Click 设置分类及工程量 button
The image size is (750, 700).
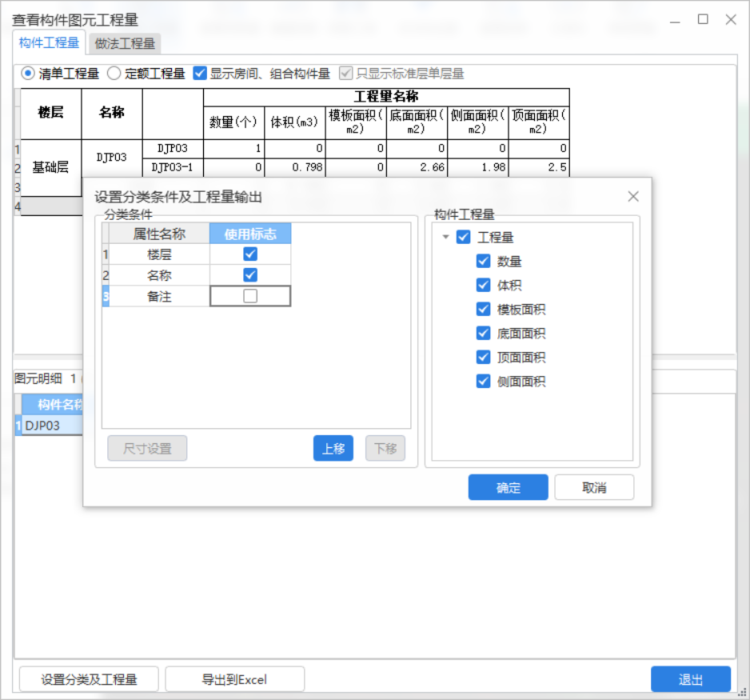point(89,679)
